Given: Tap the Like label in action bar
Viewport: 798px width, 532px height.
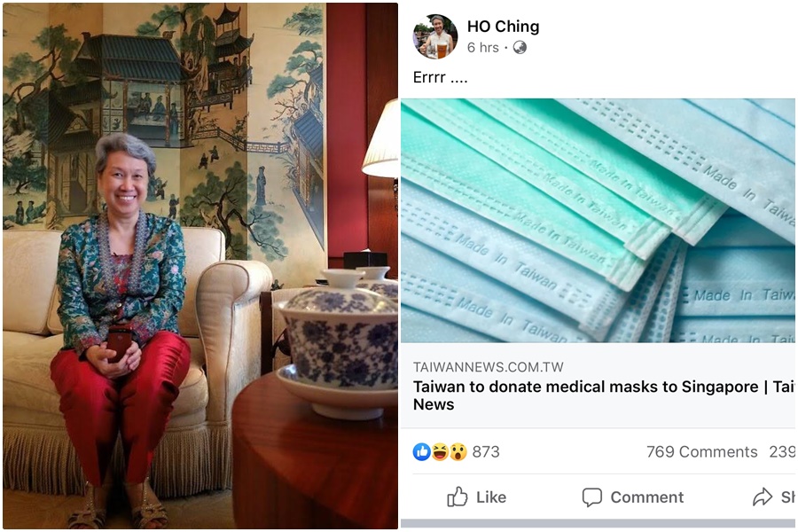Looking at the screenshot, I should click(491, 497).
